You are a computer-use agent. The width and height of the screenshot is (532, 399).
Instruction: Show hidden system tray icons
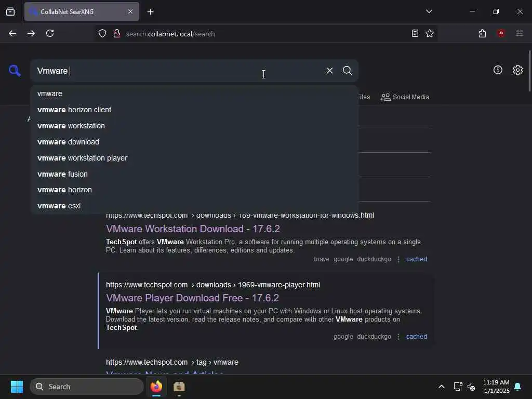(442, 387)
